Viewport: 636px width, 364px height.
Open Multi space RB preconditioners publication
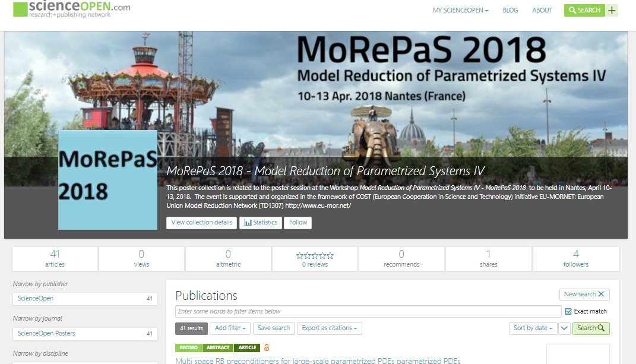(318, 360)
